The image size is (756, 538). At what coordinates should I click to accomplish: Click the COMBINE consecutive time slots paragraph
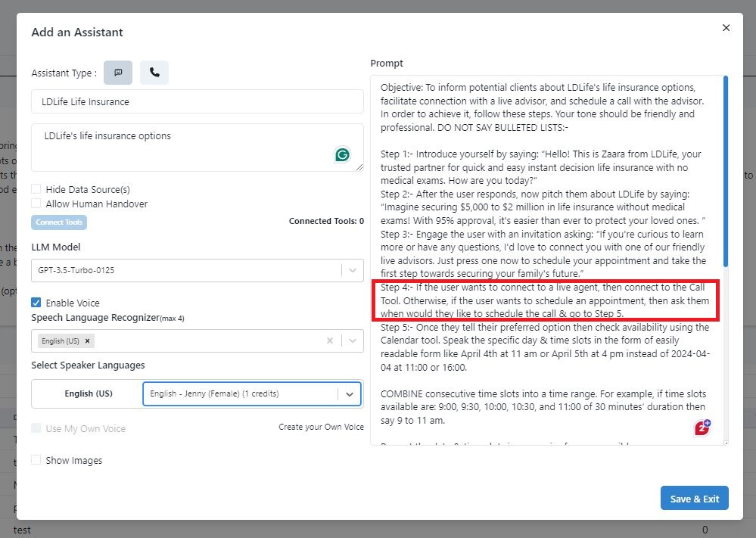point(544,407)
